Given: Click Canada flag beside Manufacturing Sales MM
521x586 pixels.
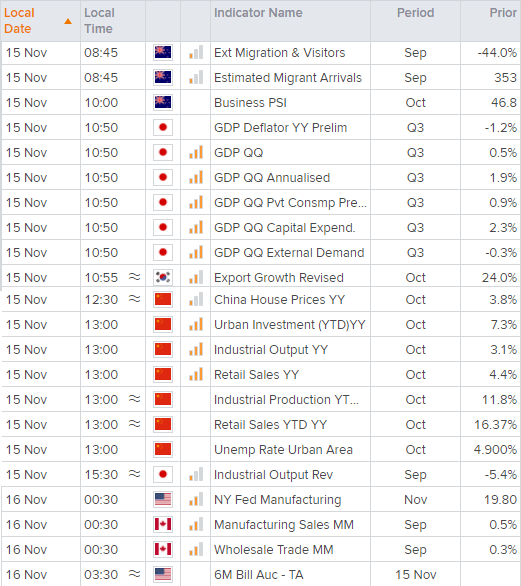Looking at the screenshot, I should [x=163, y=524].
